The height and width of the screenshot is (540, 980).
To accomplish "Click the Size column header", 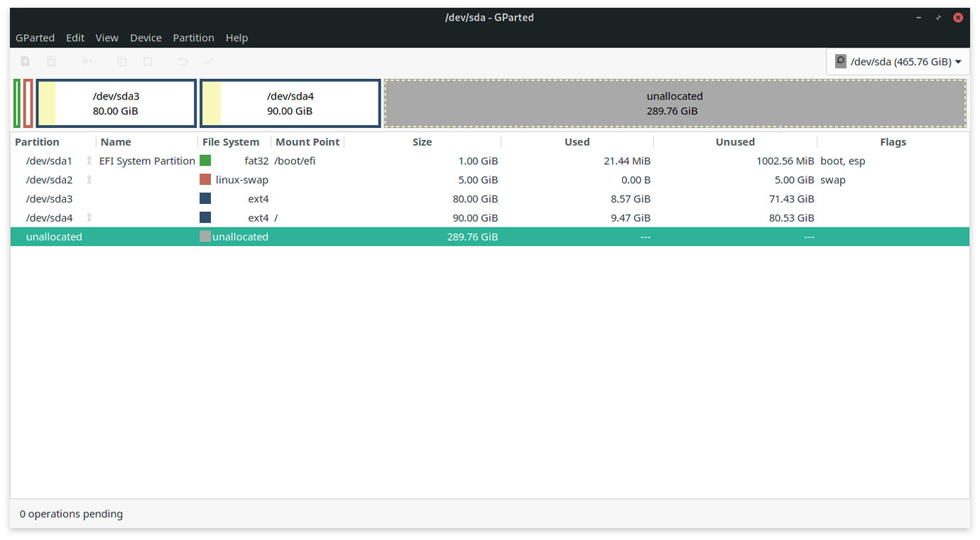I will 423,142.
